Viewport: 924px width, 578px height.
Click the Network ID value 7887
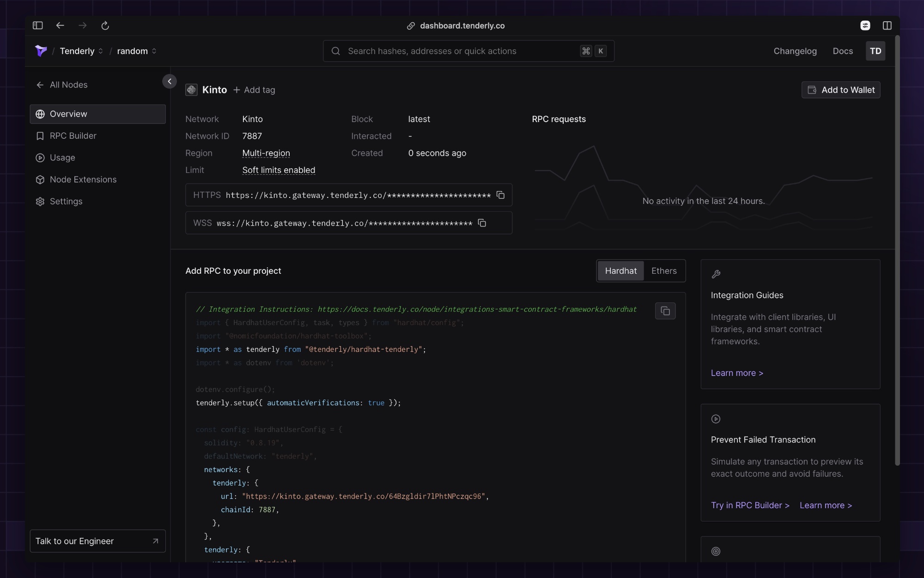pyautogui.click(x=252, y=136)
